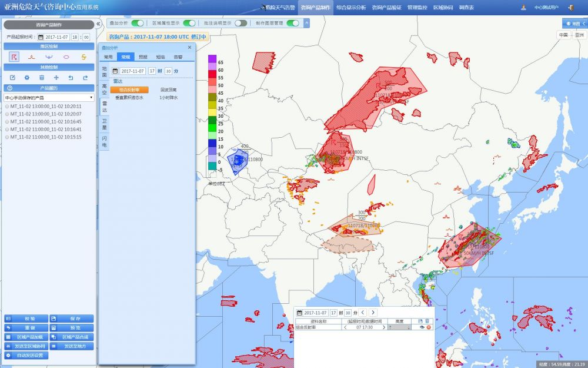Toggle the 叠加分析 switch off
This screenshot has width=588, height=368.
click(137, 23)
